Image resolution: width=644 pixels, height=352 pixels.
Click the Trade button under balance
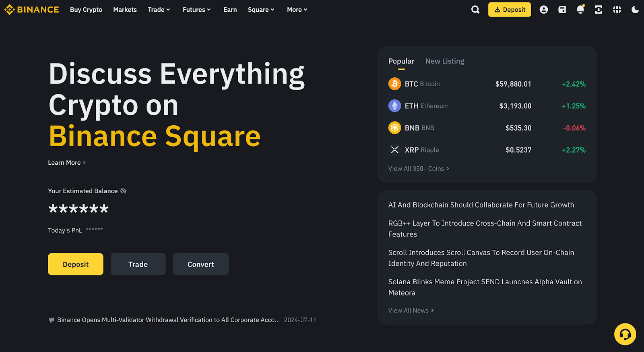(x=138, y=264)
